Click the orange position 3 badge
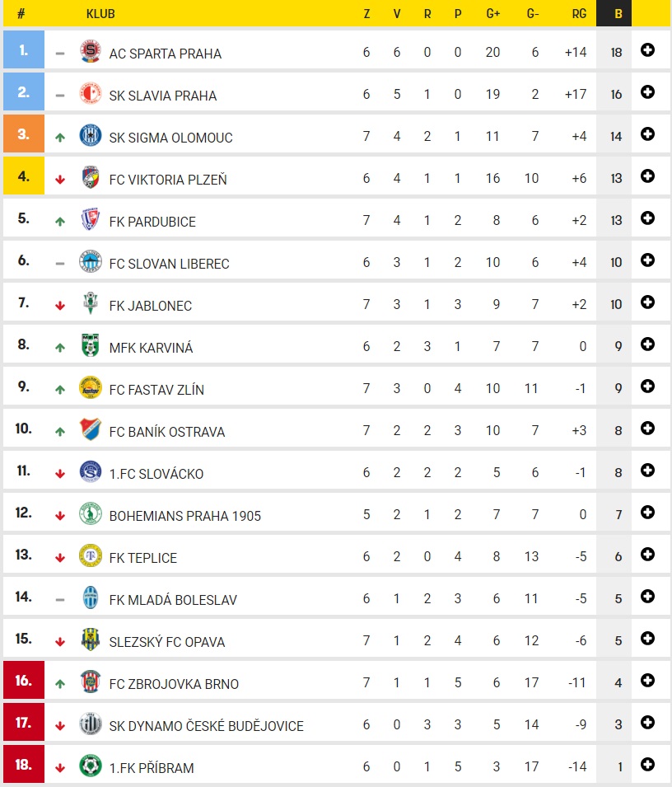The height and width of the screenshot is (787, 672). pyautogui.click(x=23, y=134)
